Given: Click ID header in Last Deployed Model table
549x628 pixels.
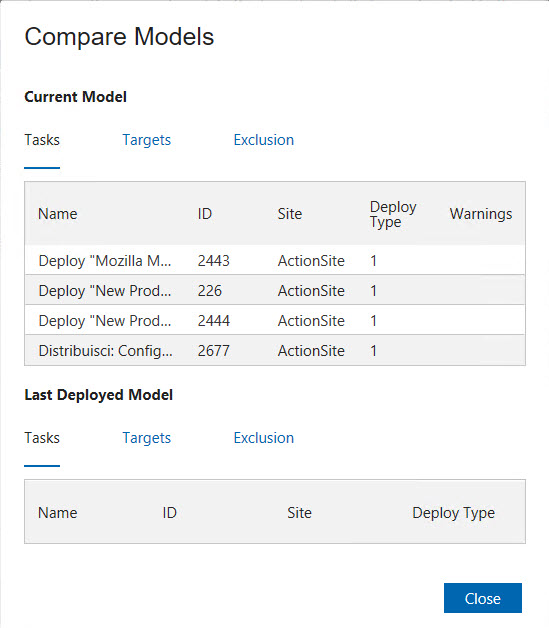Looking at the screenshot, I should (x=169, y=513).
